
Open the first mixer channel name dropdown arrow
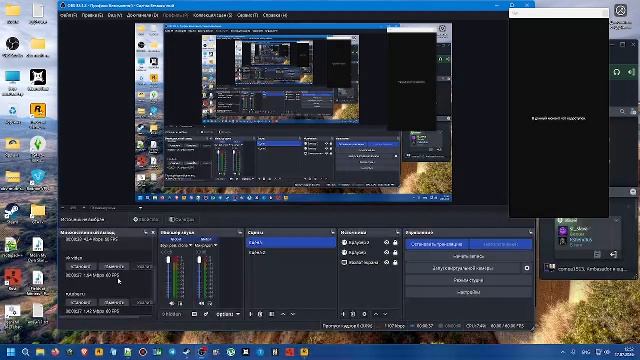point(190,245)
